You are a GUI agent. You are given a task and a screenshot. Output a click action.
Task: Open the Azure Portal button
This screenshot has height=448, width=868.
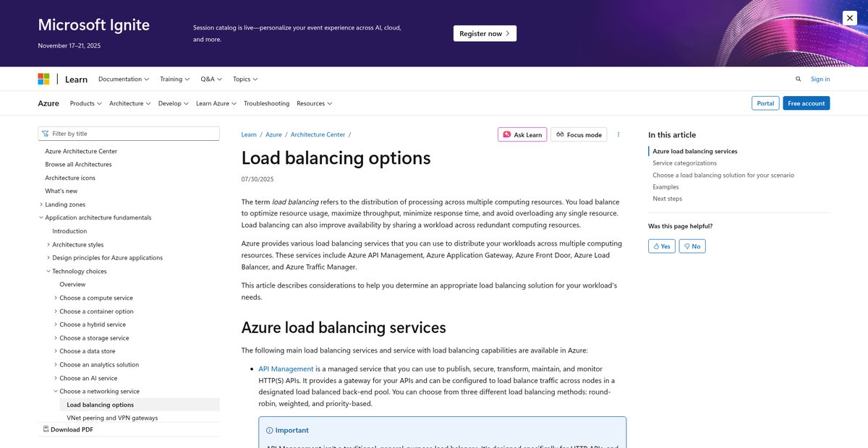765,103
